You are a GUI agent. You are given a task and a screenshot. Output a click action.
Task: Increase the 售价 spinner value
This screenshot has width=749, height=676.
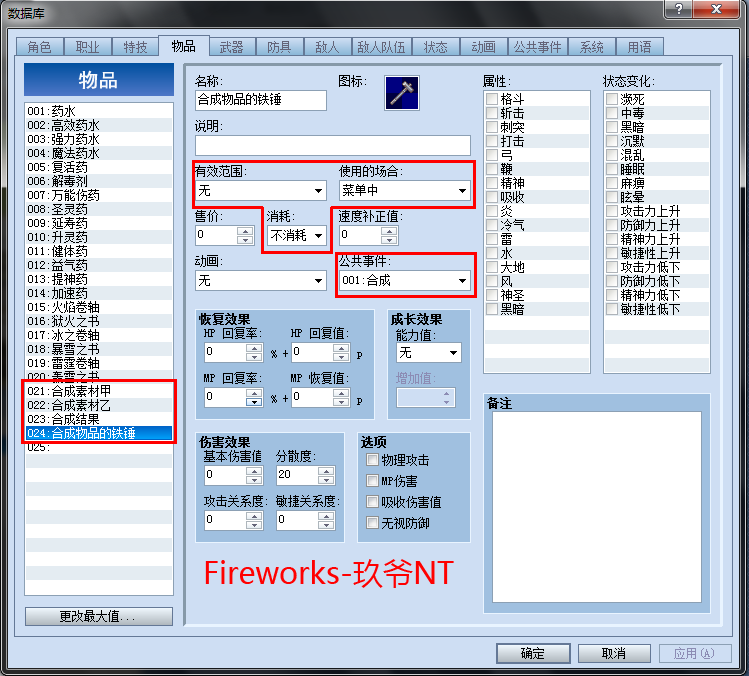tap(246, 231)
